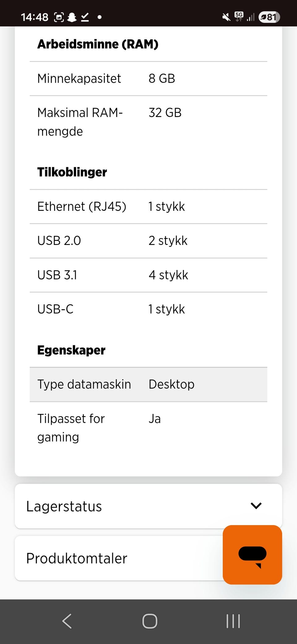Tap the Minnekapasitet 8 GB row
The image size is (297, 644).
click(148, 79)
